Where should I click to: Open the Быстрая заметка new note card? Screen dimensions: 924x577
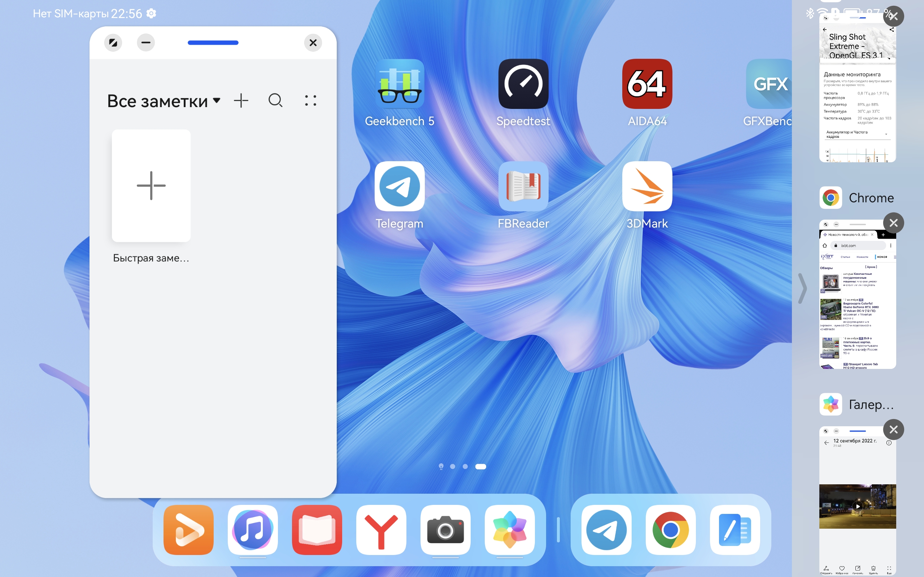click(151, 185)
